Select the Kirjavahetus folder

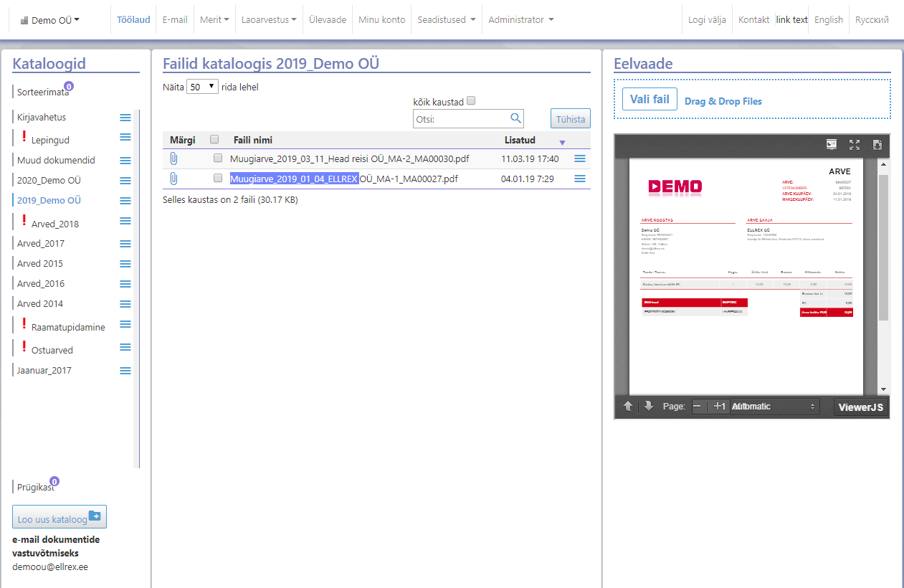coord(42,117)
